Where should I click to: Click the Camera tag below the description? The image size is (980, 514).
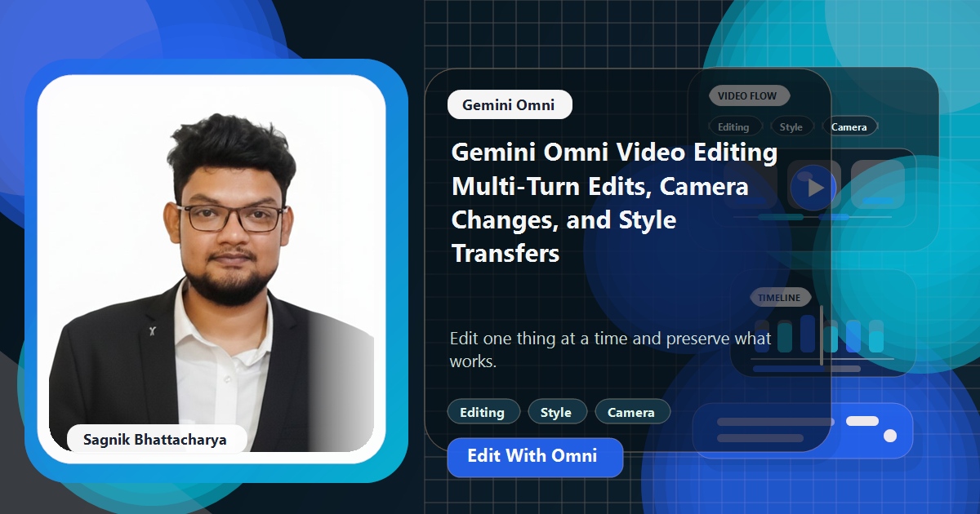coord(631,412)
